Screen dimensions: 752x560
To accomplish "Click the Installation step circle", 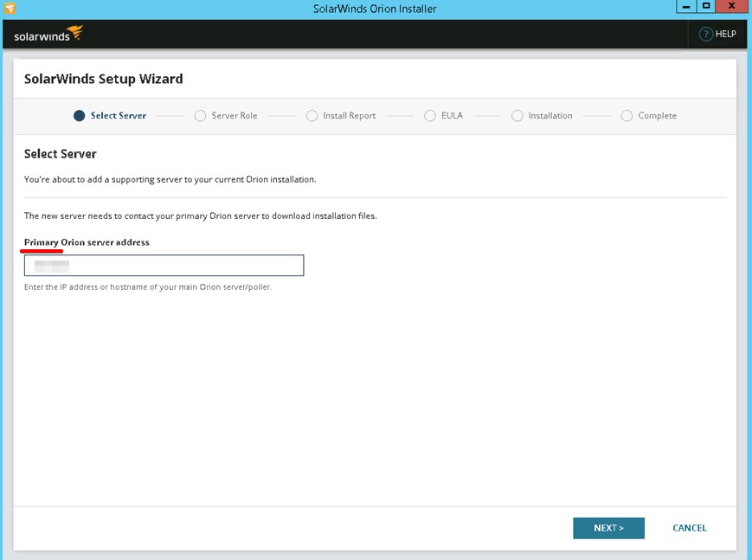I will [x=517, y=116].
